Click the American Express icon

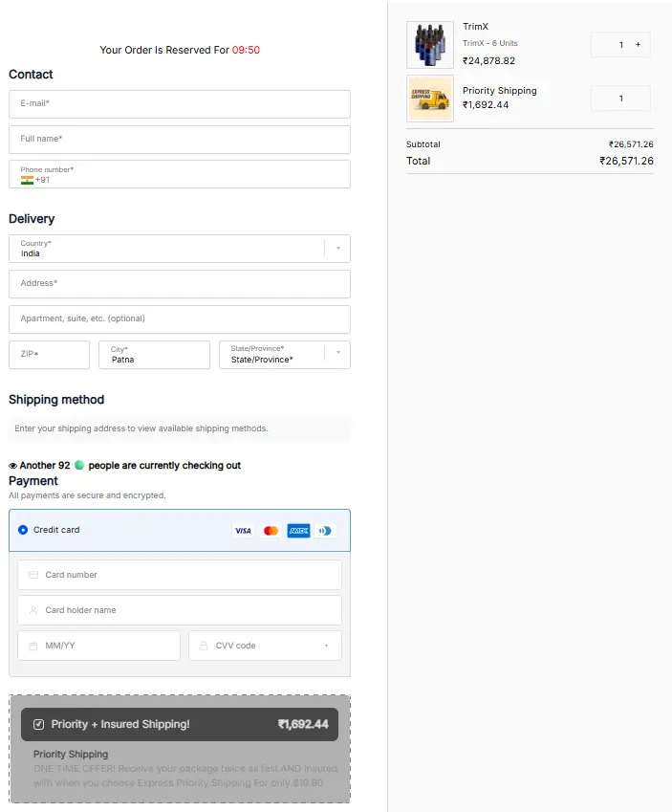coord(297,530)
